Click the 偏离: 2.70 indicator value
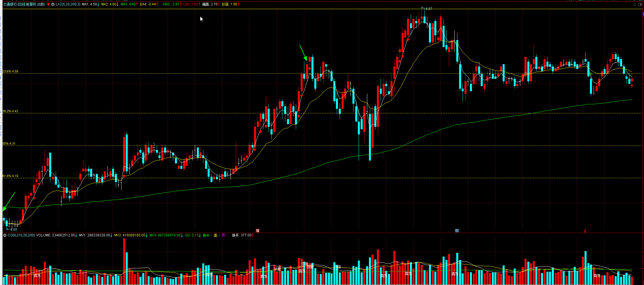This screenshot has height=285, width=644. [x=210, y=4]
